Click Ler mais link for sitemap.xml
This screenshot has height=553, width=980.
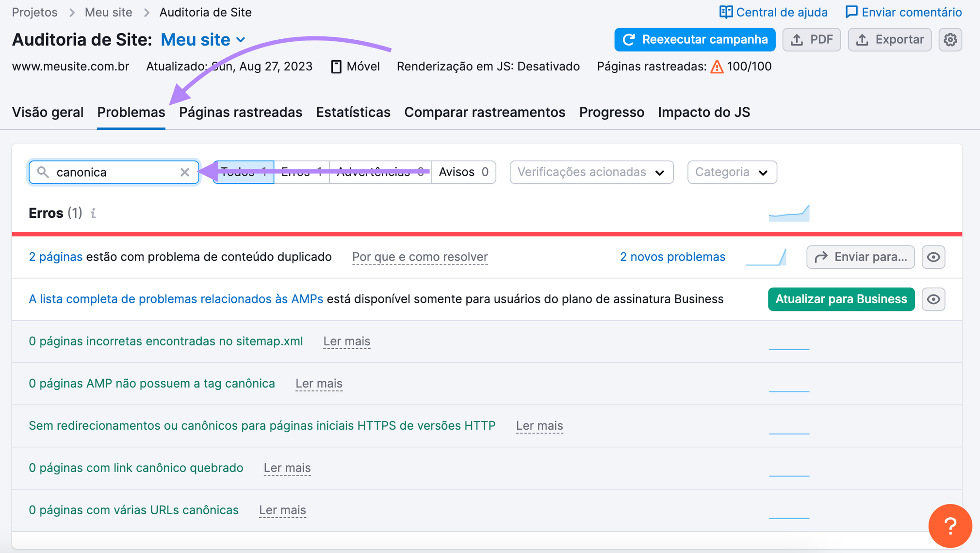click(347, 341)
